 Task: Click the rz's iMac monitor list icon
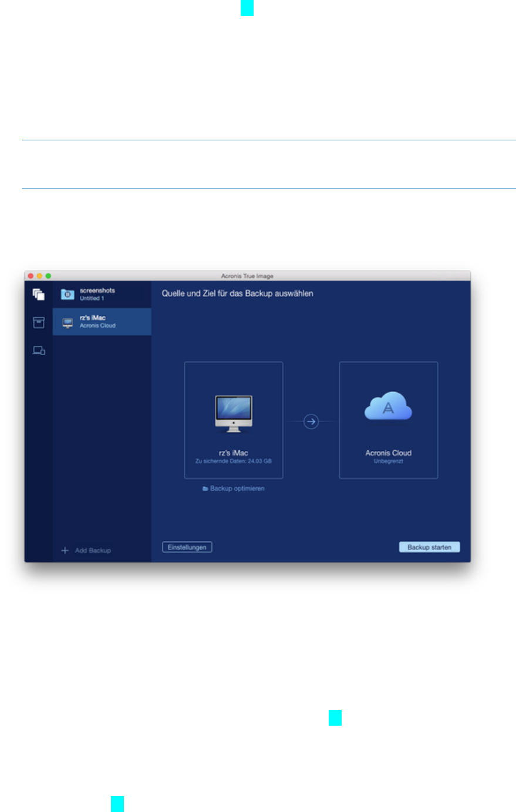pyautogui.click(x=68, y=322)
